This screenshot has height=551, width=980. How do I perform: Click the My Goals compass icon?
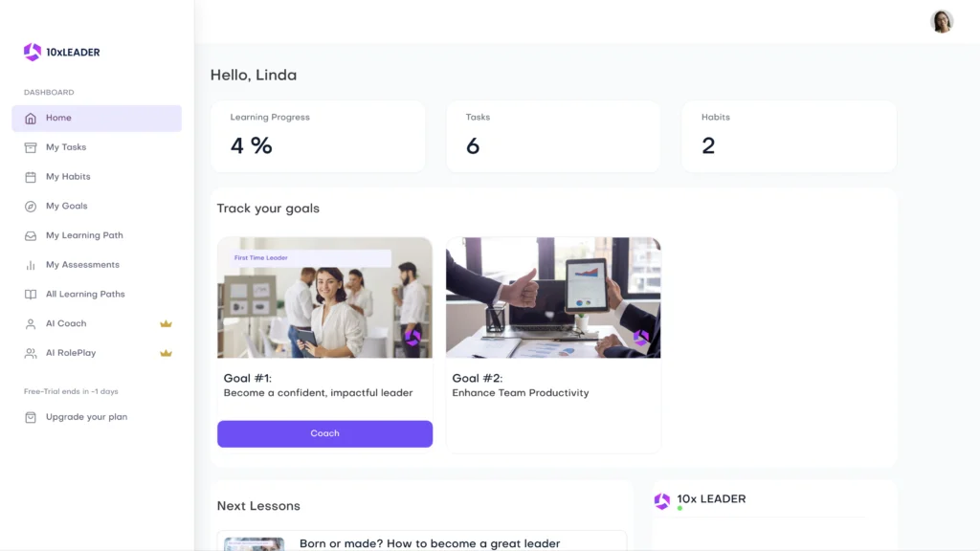coord(31,207)
